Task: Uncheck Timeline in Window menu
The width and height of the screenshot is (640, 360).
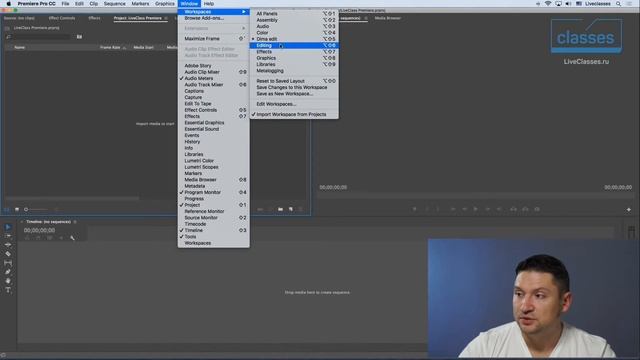Action: coord(213,230)
